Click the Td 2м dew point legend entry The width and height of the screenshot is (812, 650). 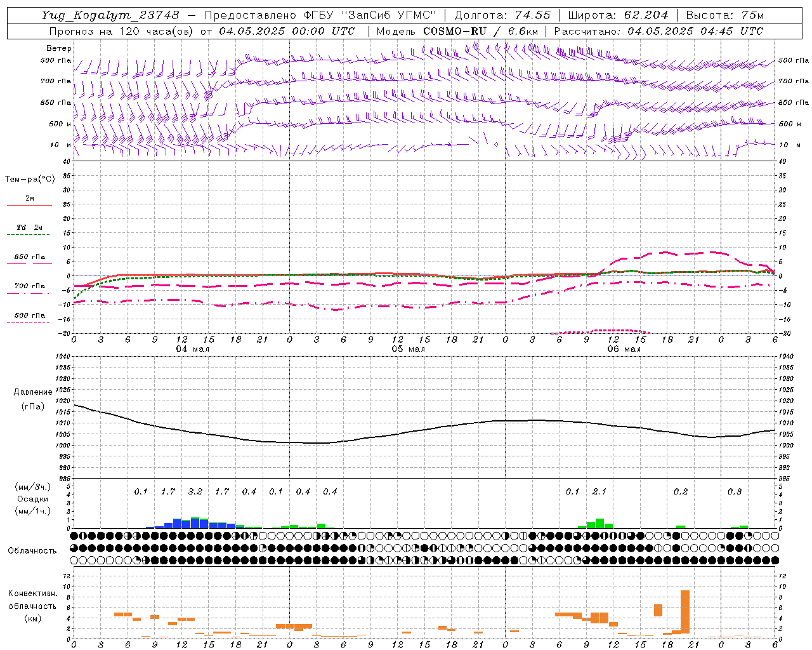coord(29,227)
